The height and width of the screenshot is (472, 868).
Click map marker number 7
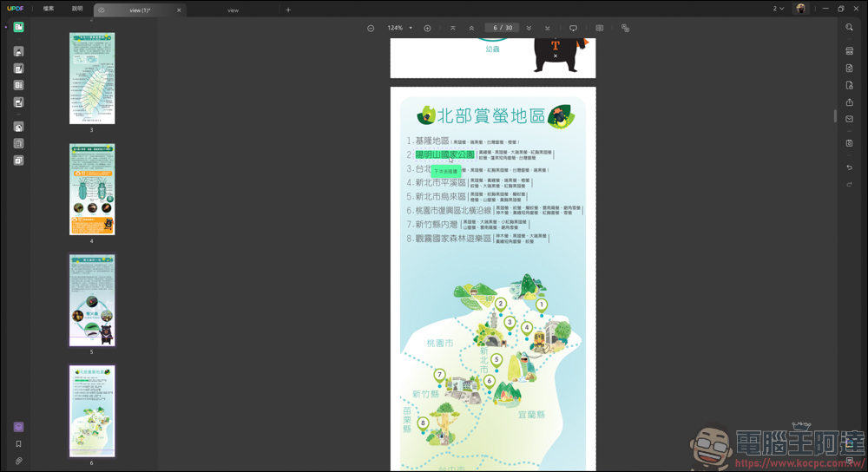point(439,375)
